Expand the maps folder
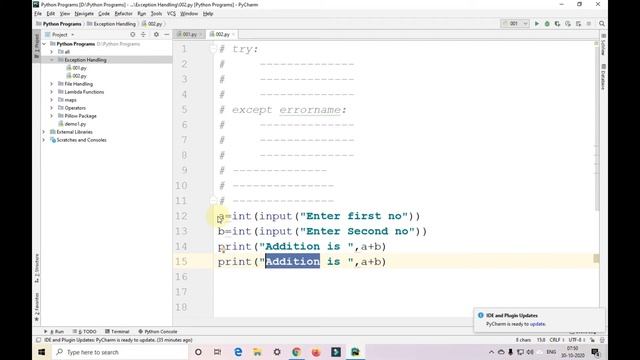Viewport: 640px width, 360px height. (52, 100)
